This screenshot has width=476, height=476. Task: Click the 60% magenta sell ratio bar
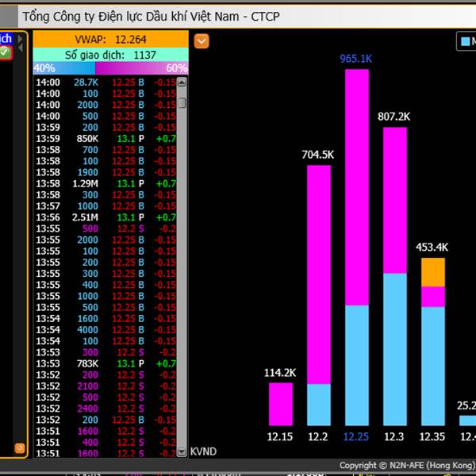coord(142,68)
